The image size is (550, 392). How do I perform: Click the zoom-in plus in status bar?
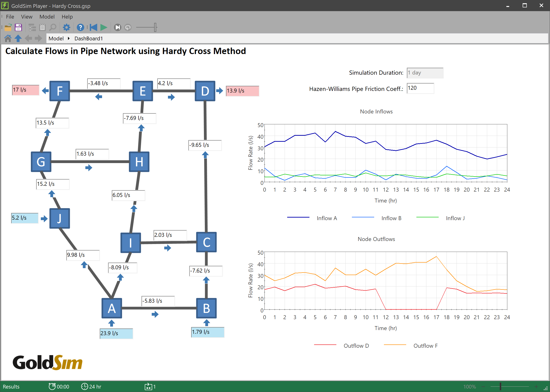pos(536,386)
